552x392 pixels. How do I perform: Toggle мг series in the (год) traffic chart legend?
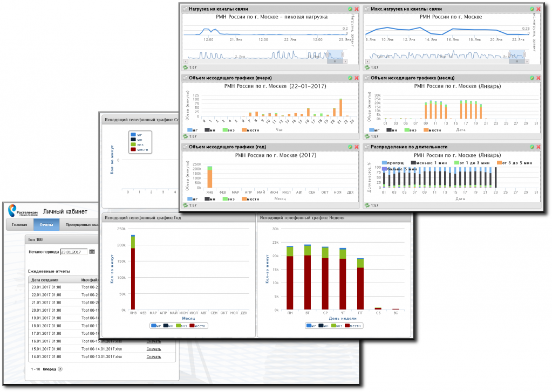coord(192,199)
